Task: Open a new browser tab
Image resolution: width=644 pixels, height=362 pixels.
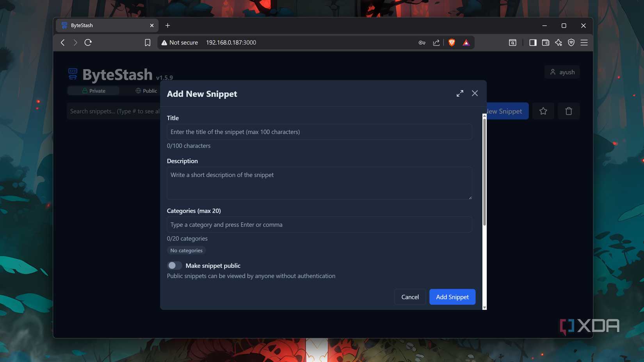Action: (x=168, y=25)
